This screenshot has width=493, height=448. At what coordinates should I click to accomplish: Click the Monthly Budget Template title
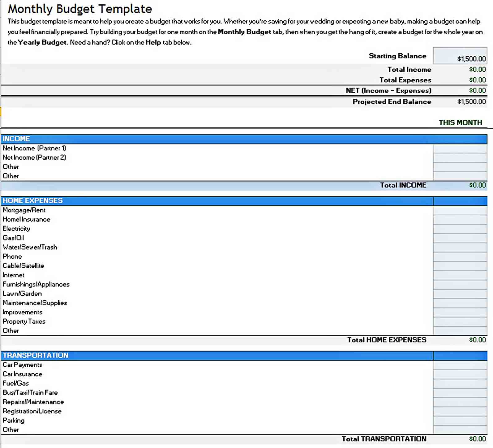click(80, 9)
